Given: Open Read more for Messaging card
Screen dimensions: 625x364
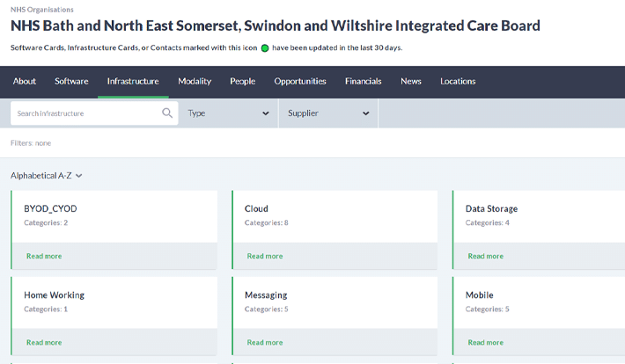Looking at the screenshot, I should pos(265,342).
